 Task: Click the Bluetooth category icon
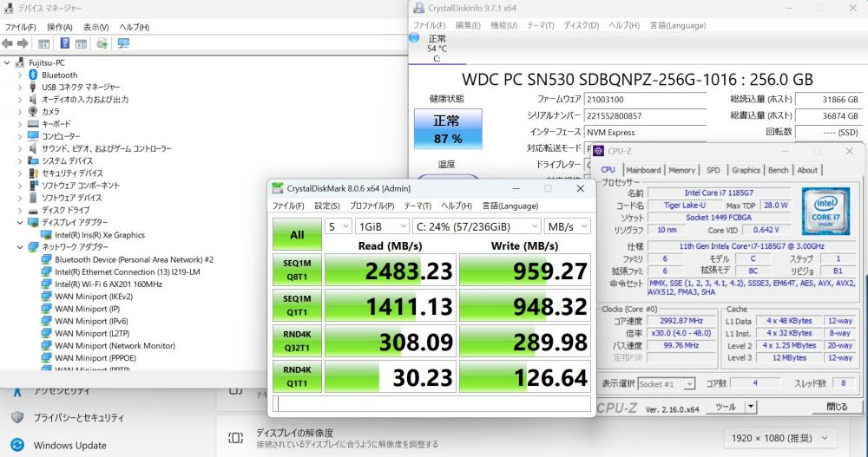pos(33,75)
